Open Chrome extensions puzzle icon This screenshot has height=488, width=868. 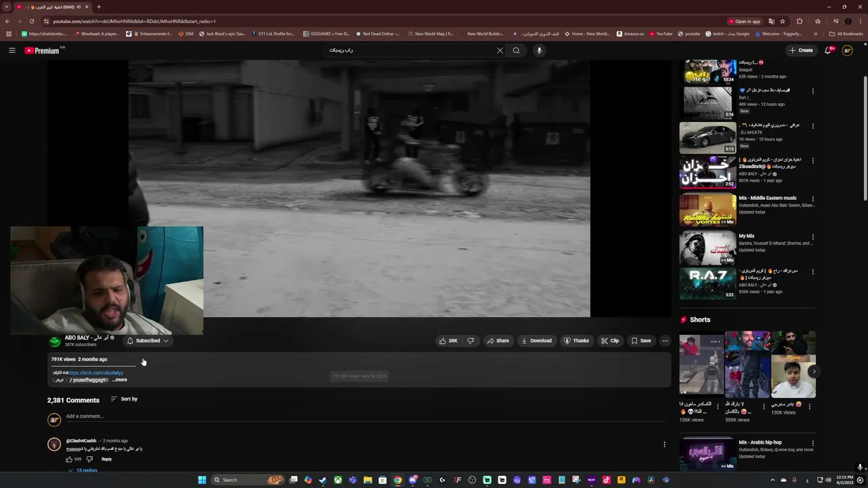[x=800, y=21]
